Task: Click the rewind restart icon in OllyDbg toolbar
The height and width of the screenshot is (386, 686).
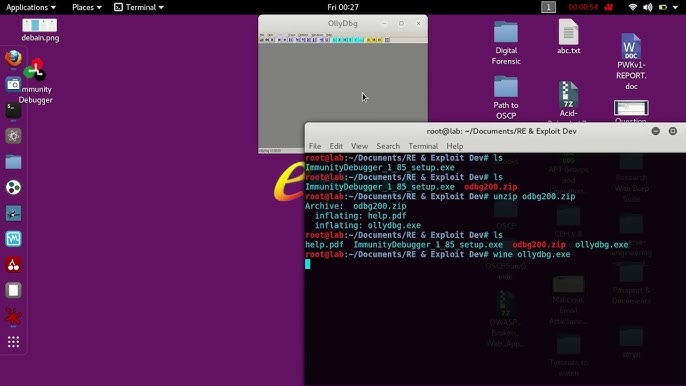Action: coord(266,40)
